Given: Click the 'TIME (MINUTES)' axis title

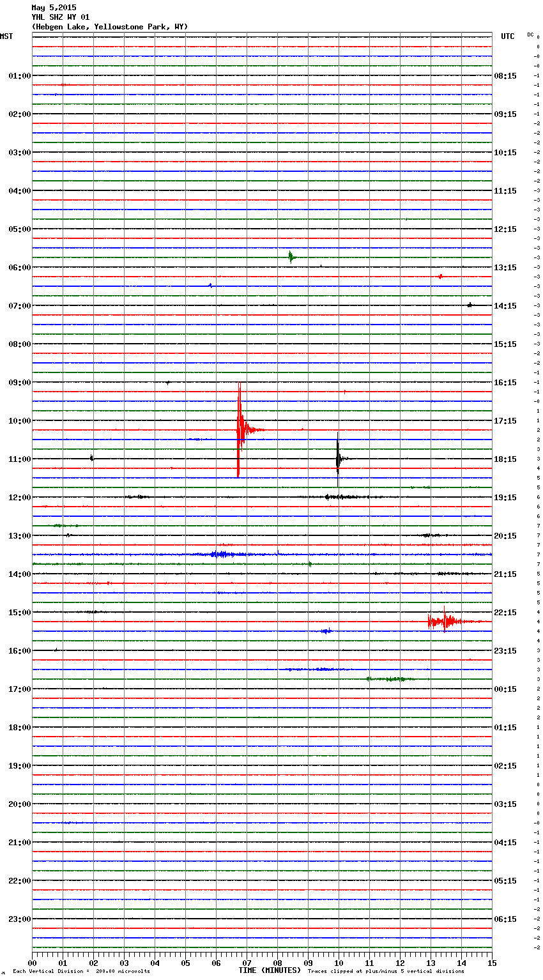Looking at the screenshot, I should tap(270, 970).
